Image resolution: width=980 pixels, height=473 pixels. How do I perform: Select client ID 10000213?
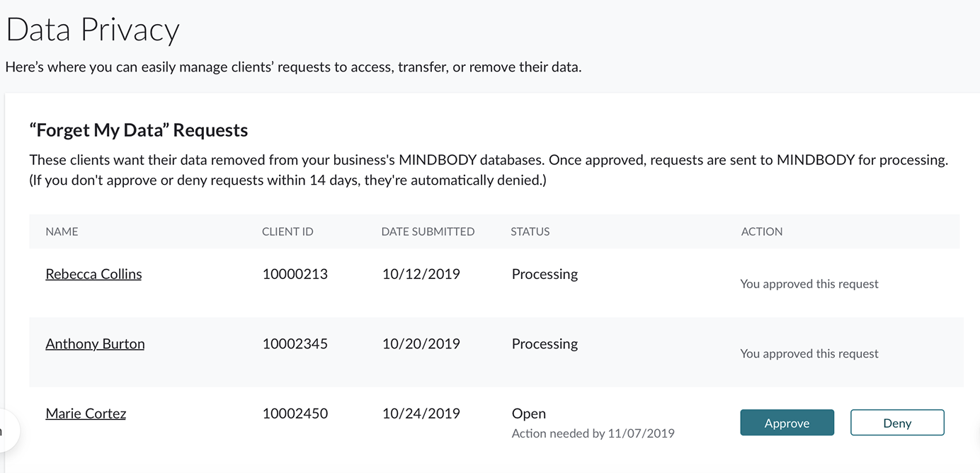coord(295,274)
